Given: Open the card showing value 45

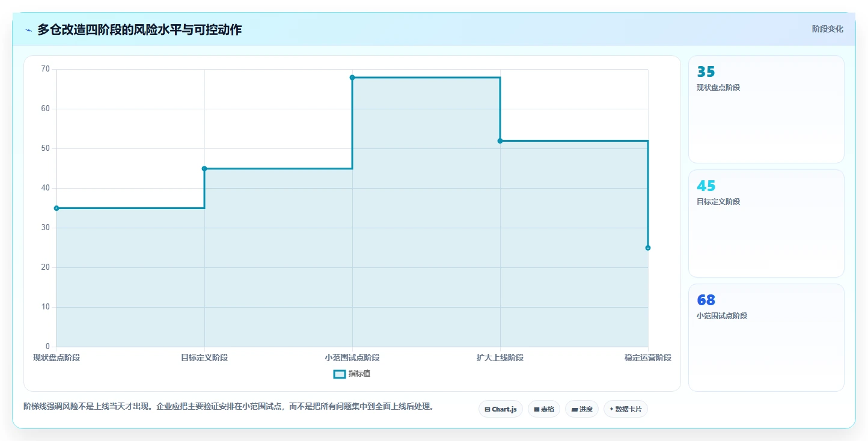Looking at the screenshot, I should click(x=766, y=224).
